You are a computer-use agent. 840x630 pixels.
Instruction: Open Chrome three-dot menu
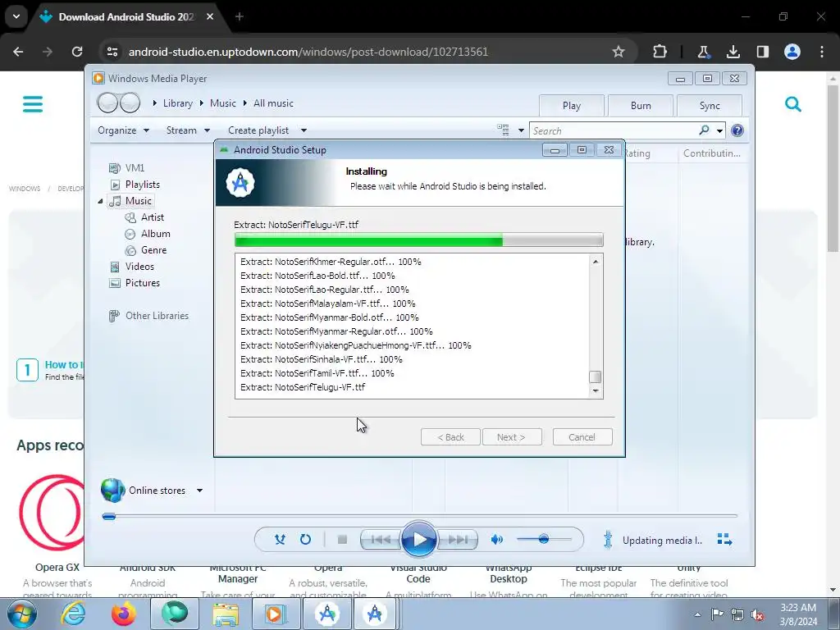coord(822,52)
